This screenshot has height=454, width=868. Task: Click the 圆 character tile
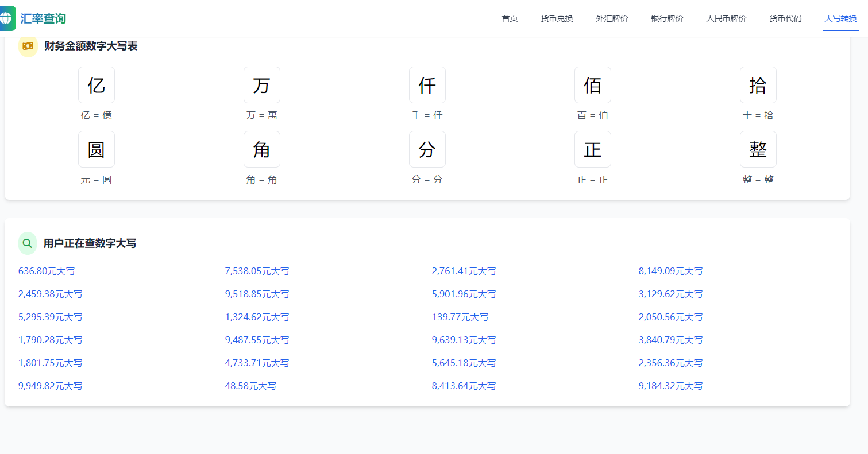pyautogui.click(x=97, y=149)
